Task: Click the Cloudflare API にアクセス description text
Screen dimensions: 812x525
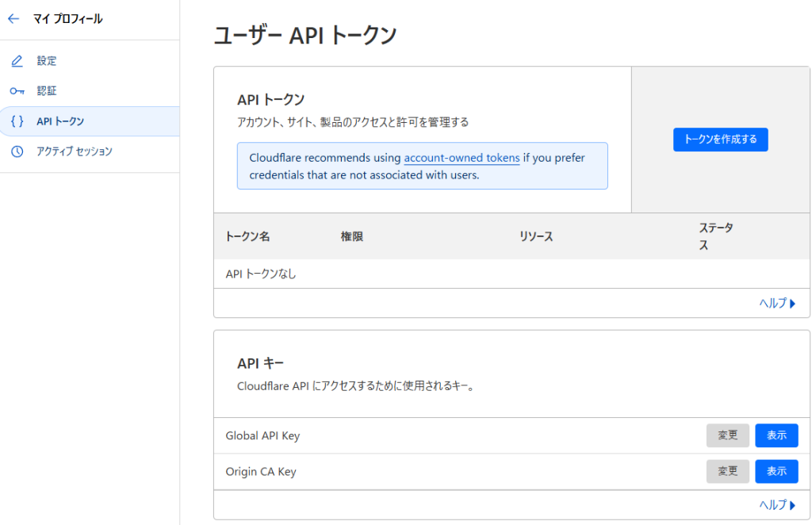Action: point(356,386)
